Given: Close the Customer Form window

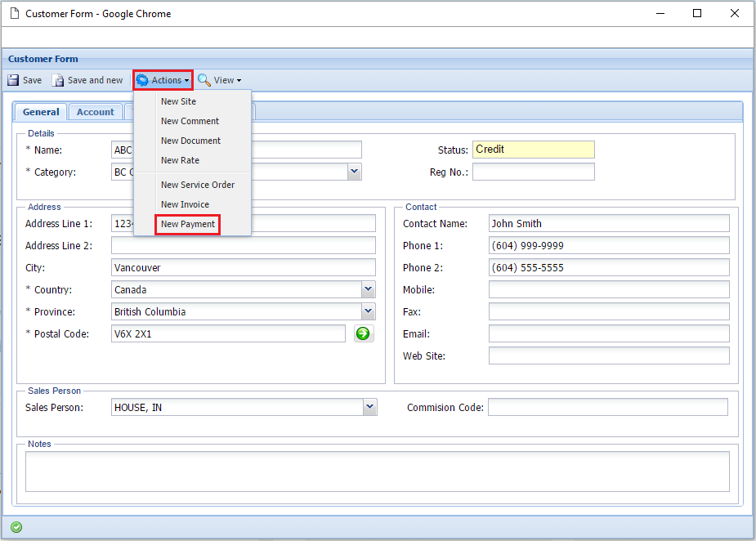Looking at the screenshot, I should [x=734, y=13].
